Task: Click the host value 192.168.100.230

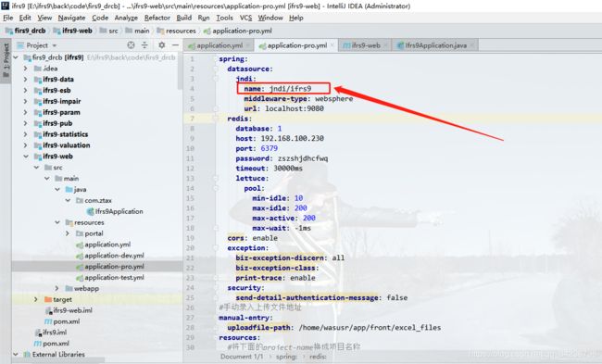Action: 292,138
